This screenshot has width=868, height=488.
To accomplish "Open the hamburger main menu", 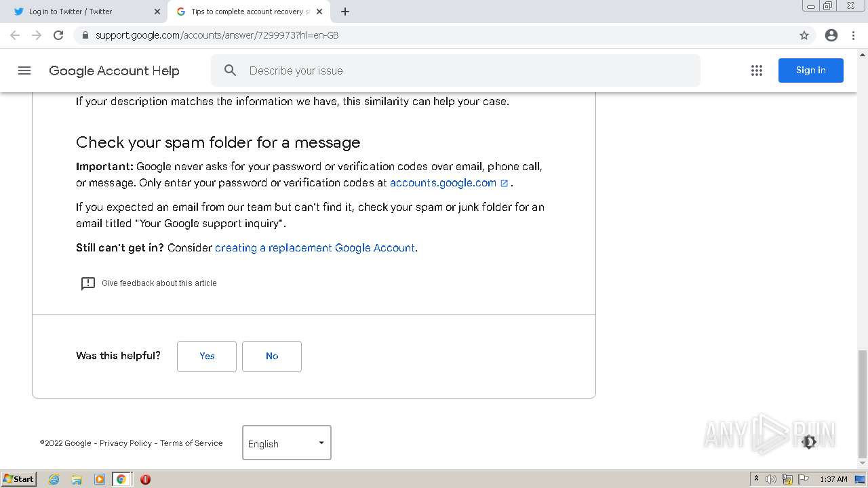I will click(24, 70).
